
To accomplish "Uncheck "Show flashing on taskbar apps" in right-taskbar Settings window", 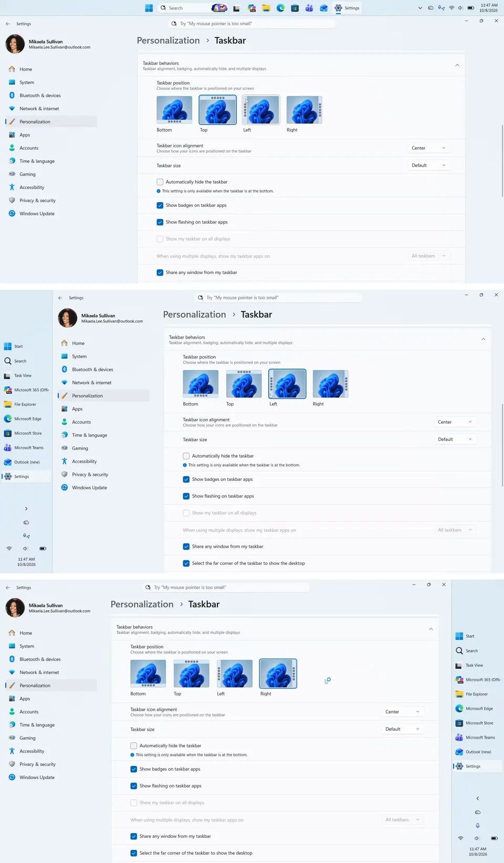I will [134, 786].
